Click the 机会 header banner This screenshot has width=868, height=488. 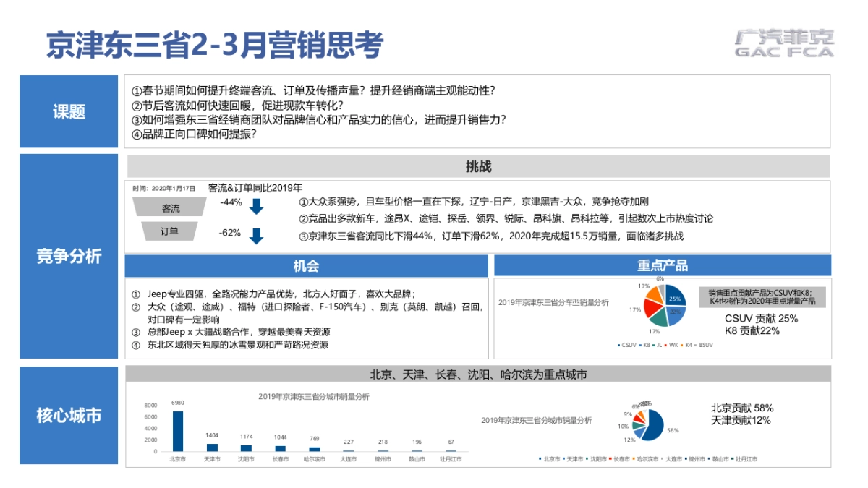click(307, 265)
